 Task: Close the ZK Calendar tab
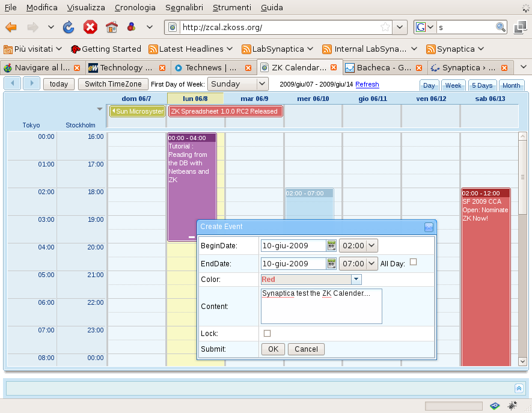pos(334,67)
